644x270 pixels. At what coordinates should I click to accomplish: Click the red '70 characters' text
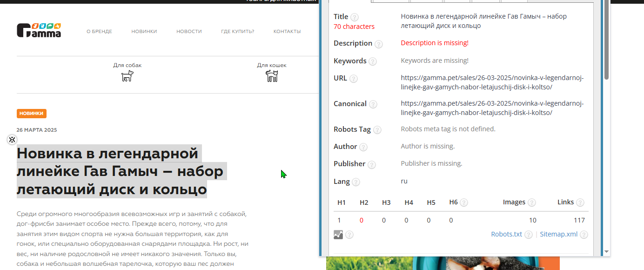pos(354,27)
